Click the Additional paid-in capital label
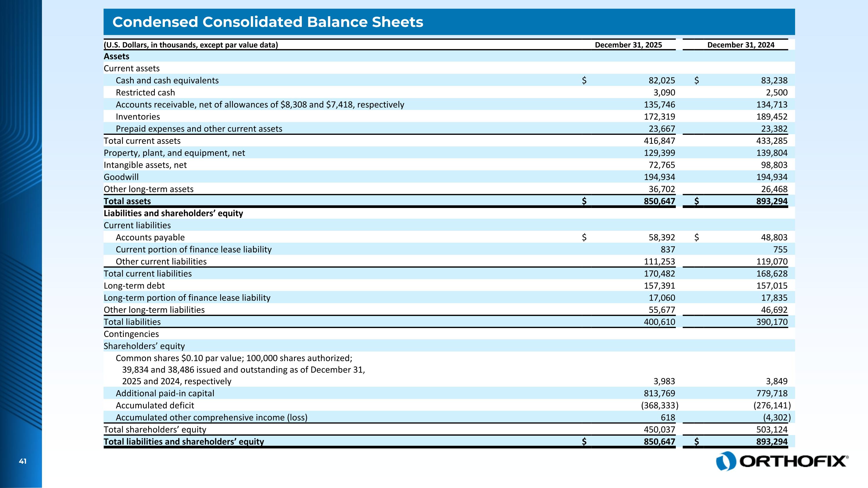 click(165, 393)
